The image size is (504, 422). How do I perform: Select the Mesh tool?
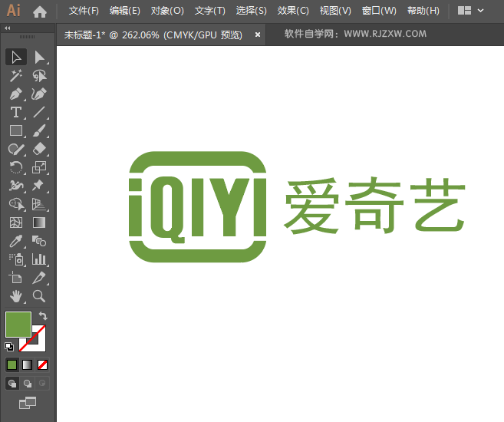tap(16, 223)
